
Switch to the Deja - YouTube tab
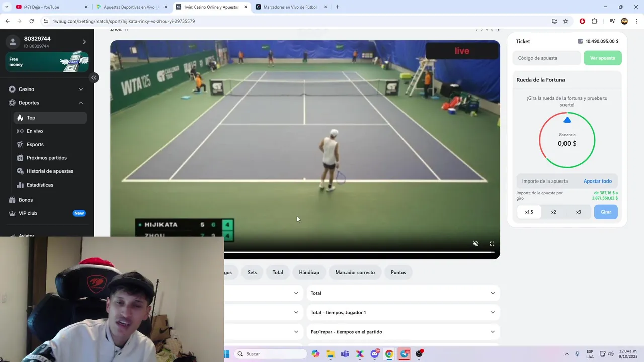(x=52, y=7)
